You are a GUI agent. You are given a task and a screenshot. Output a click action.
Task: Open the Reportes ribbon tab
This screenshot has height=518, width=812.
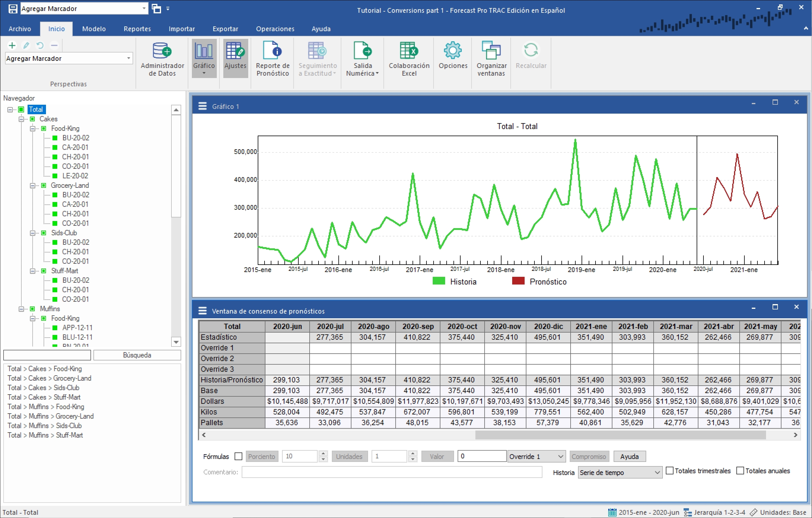pyautogui.click(x=137, y=29)
